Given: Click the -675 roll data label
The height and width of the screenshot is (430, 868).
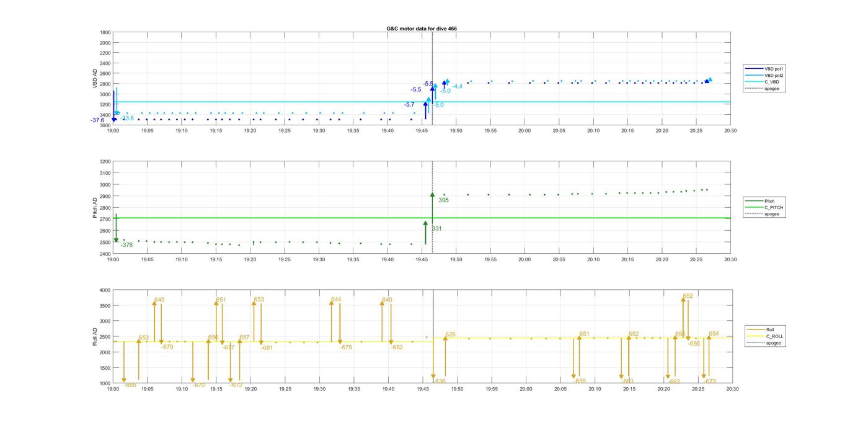Looking at the screenshot, I should pos(346,347).
